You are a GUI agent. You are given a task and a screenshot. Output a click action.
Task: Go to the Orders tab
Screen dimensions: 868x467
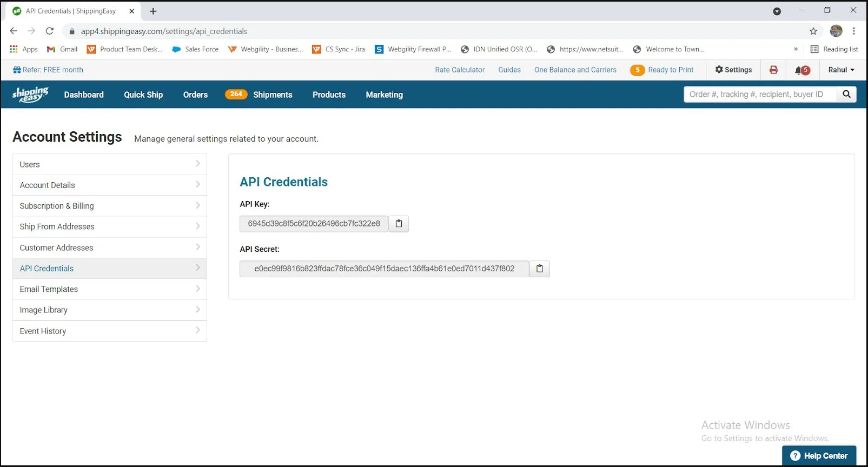coord(195,95)
